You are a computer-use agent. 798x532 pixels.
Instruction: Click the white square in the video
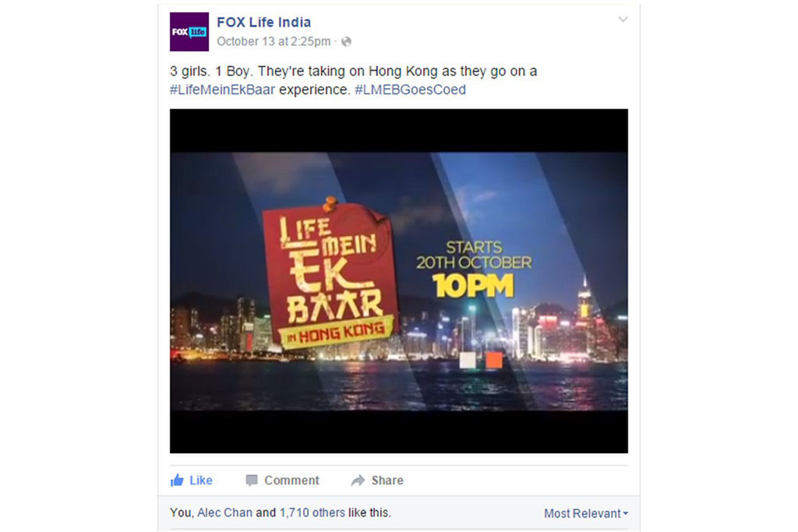[x=468, y=360]
